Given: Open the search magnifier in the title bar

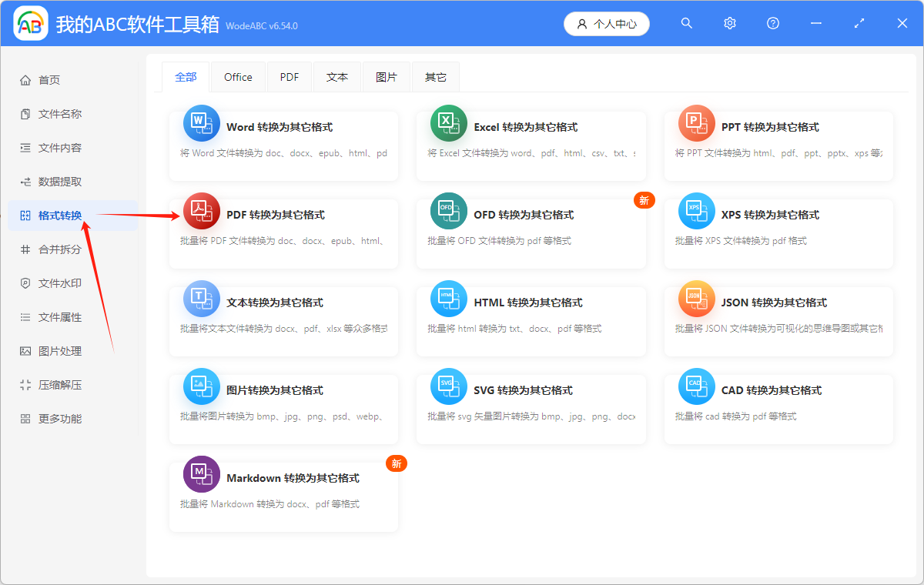Looking at the screenshot, I should point(686,23).
